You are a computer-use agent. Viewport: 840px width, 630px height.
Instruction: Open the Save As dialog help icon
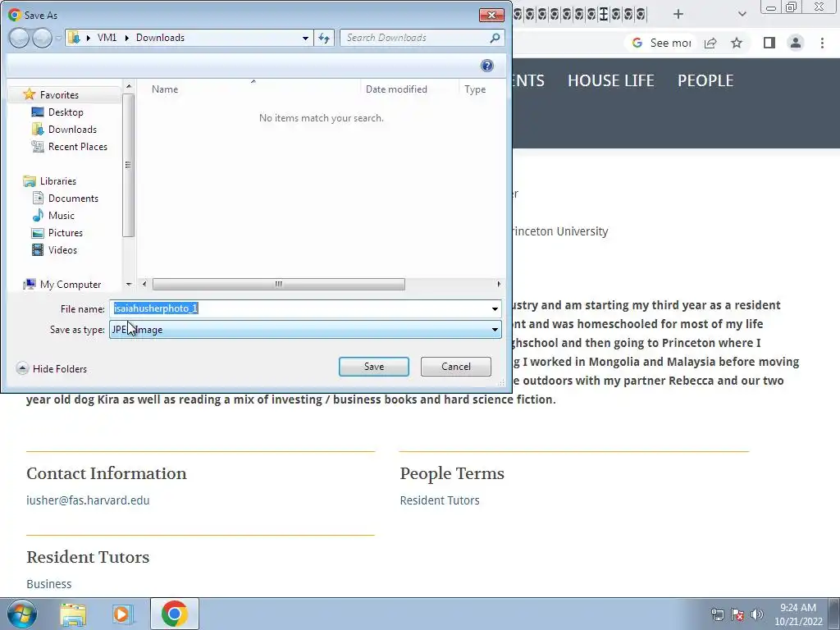click(487, 66)
